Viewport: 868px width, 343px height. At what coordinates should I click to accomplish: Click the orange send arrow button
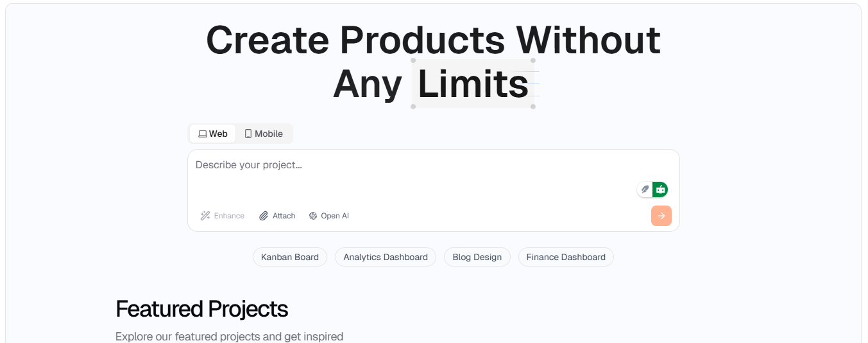661,216
